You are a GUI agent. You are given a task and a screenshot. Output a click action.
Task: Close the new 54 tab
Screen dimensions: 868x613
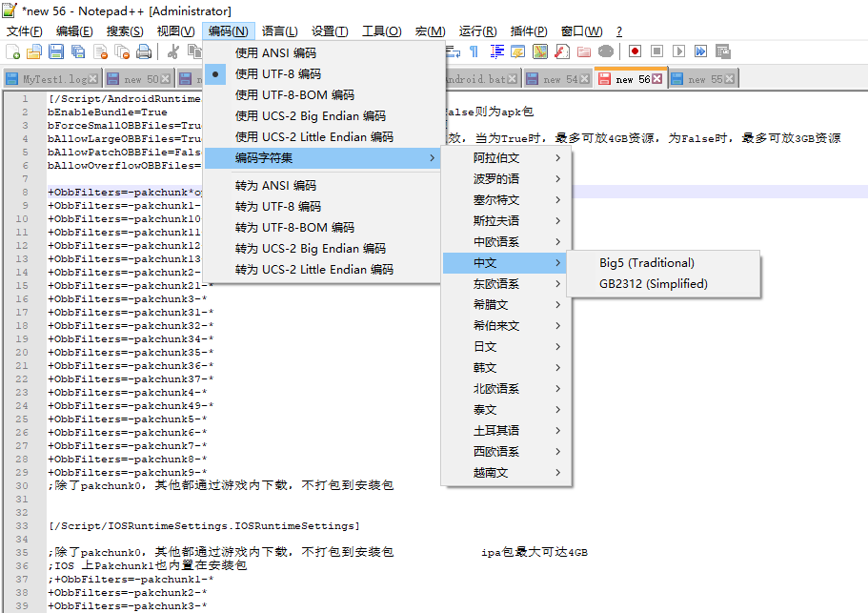point(585,79)
